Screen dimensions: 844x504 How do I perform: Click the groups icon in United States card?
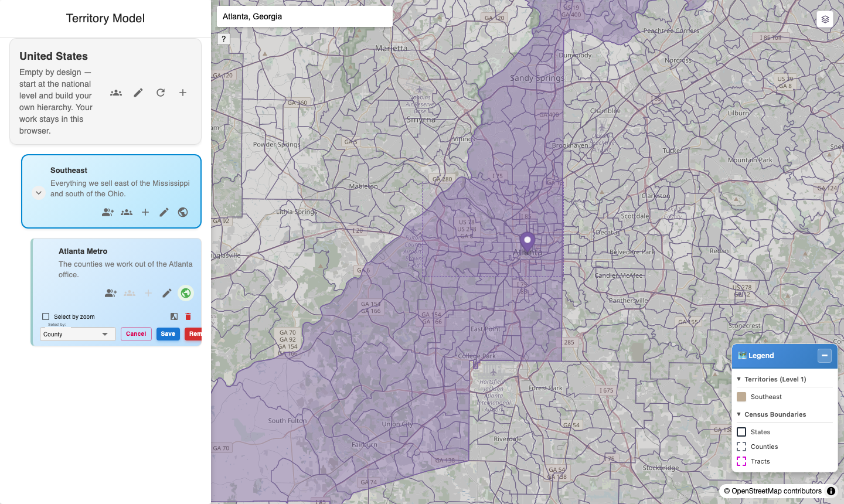[x=116, y=93]
